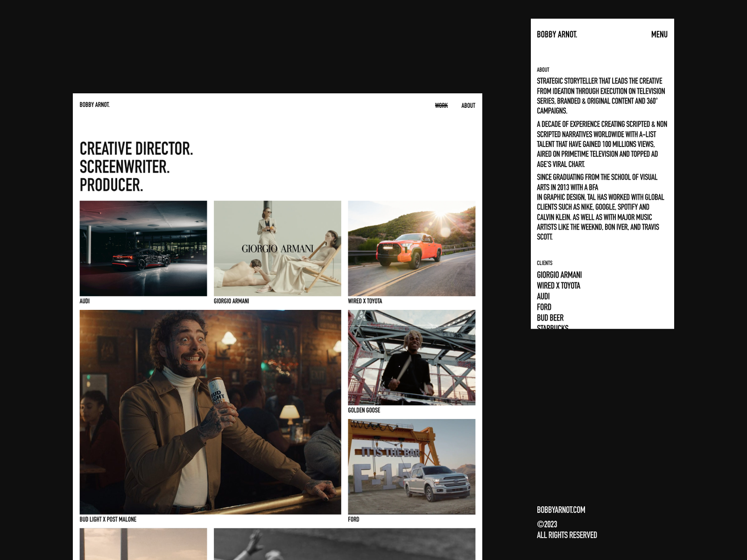Open the black-and-white thumbnail at the bottom

click(x=345, y=544)
